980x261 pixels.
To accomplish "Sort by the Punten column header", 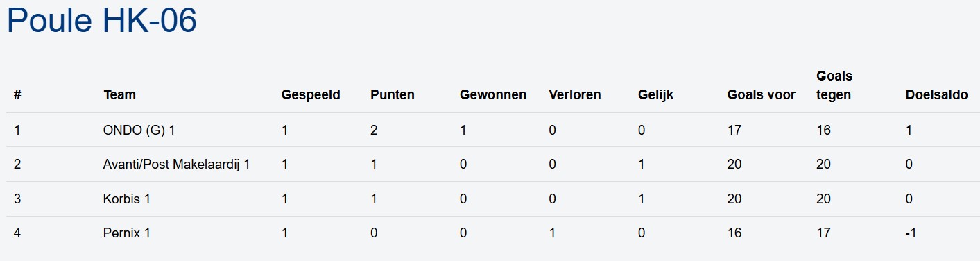I will (x=393, y=95).
